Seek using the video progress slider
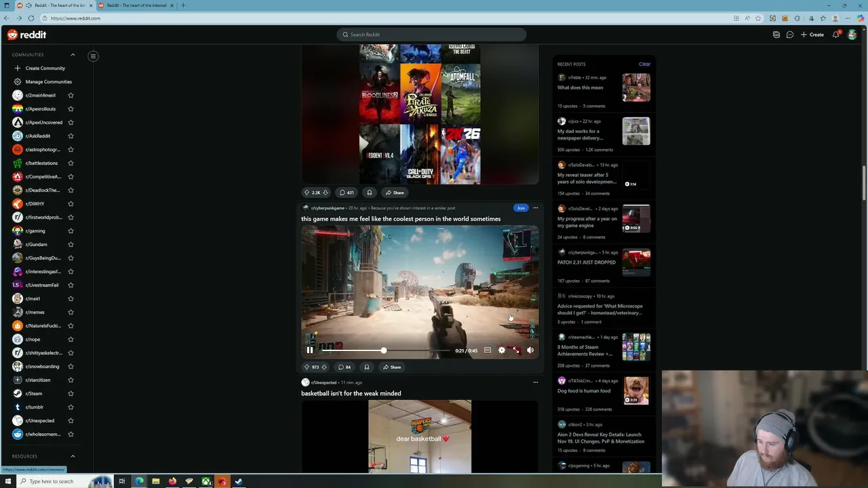 tap(384, 350)
